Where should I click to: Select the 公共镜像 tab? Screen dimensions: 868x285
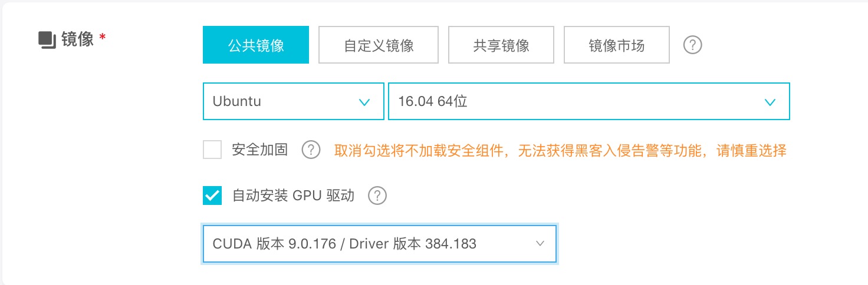256,45
